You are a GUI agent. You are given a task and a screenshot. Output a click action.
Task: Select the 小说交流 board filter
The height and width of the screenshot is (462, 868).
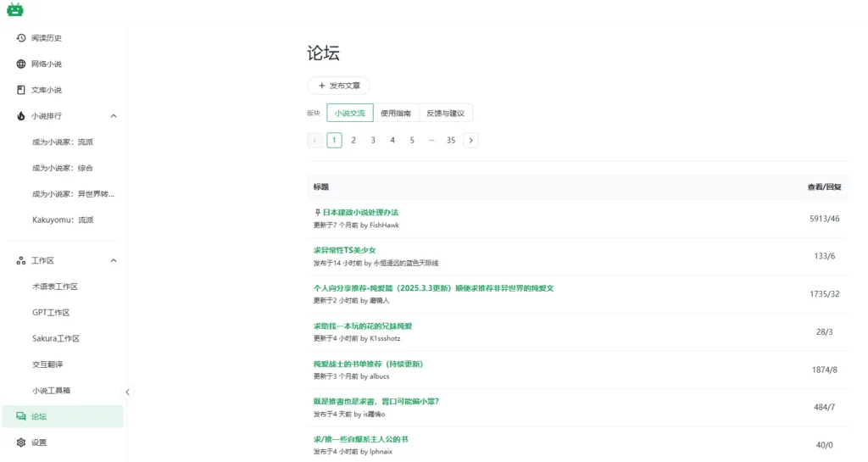click(x=349, y=113)
